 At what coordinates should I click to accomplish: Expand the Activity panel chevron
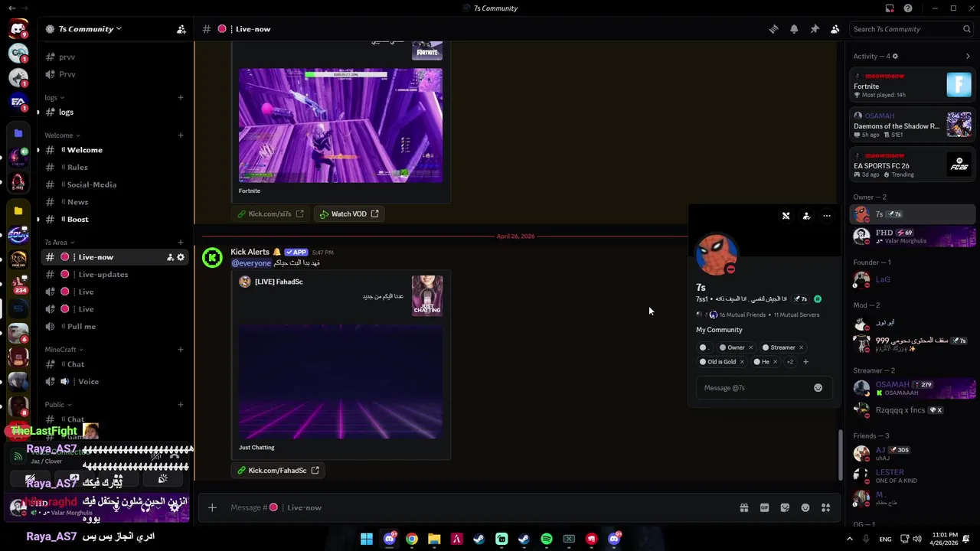pos(968,56)
